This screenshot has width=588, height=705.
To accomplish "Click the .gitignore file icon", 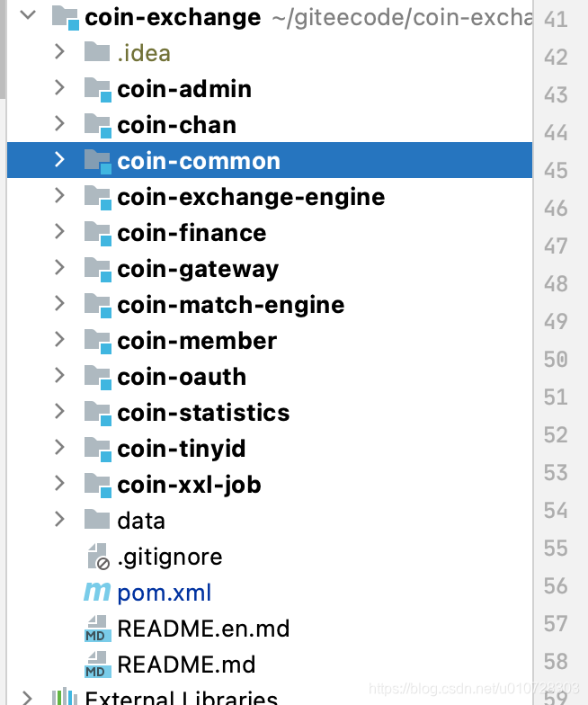I will point(99,557).
